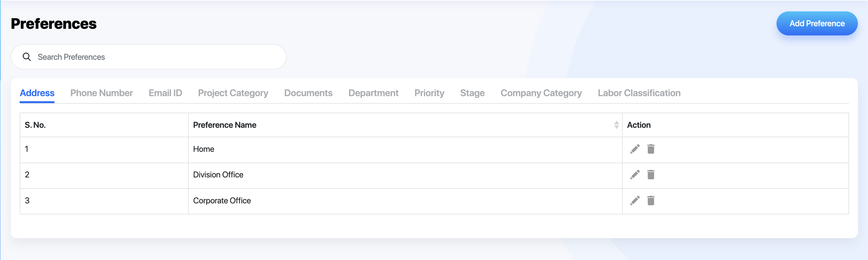Click the Preferences page heading
This screenshot has width=868, height=260.
[53, 24]
